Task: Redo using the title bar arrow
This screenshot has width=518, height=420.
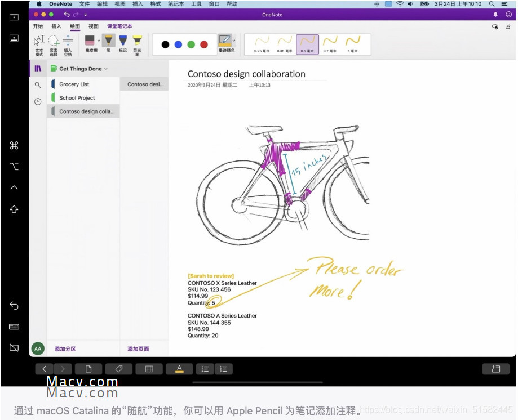Action: click(x=76, y=15)
